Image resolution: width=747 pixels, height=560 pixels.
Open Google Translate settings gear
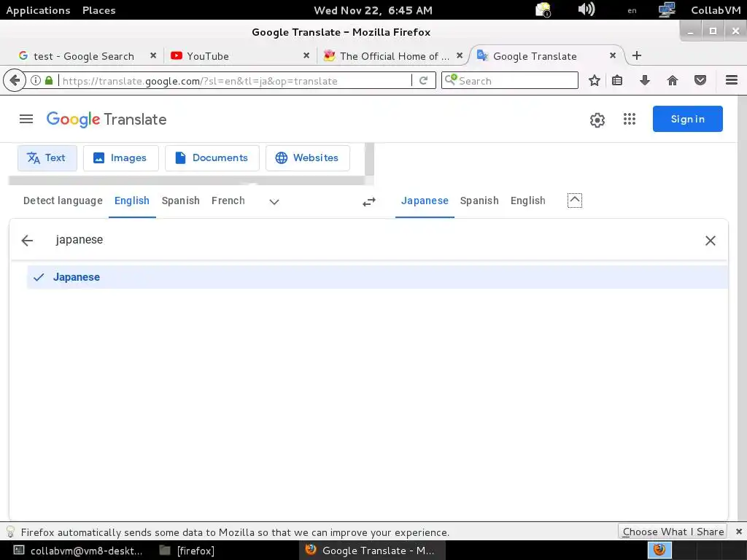coord(597,120)
